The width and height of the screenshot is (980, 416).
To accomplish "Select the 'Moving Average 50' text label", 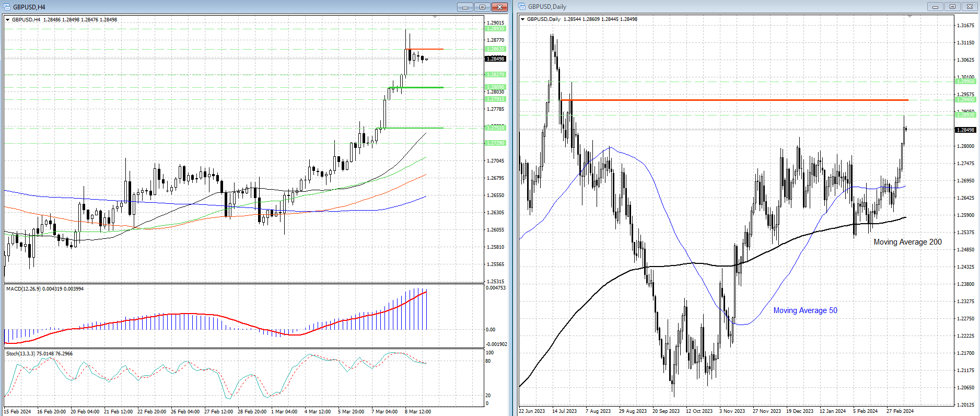I will click(x=805, y=310).
